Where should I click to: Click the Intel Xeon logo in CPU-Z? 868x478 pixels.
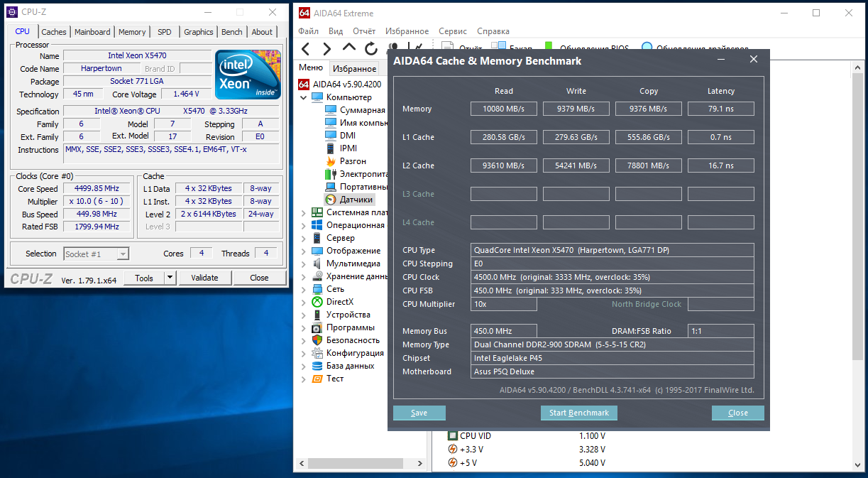pos(248,74)
